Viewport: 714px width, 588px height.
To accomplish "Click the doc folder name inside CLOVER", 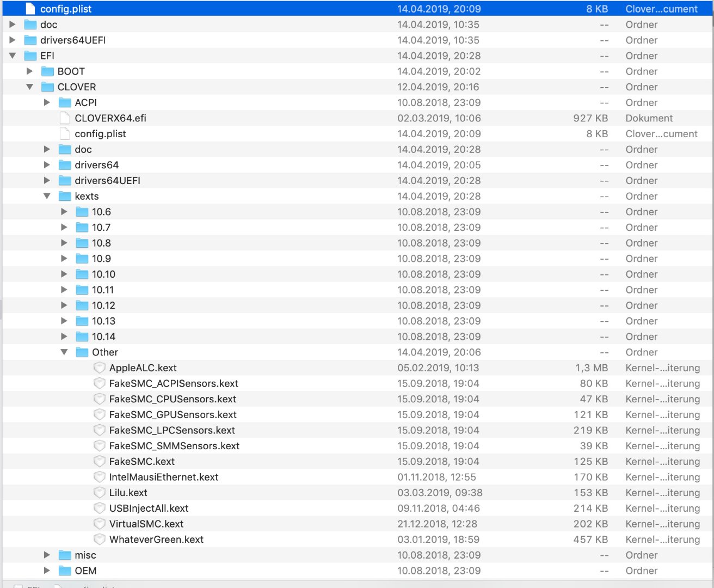I will pos(83,149).
